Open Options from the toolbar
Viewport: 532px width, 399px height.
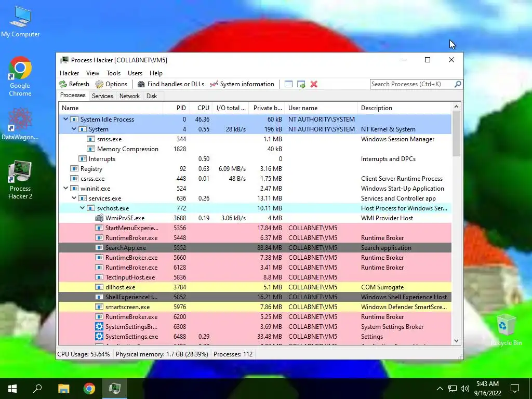(x=111, y=84)
